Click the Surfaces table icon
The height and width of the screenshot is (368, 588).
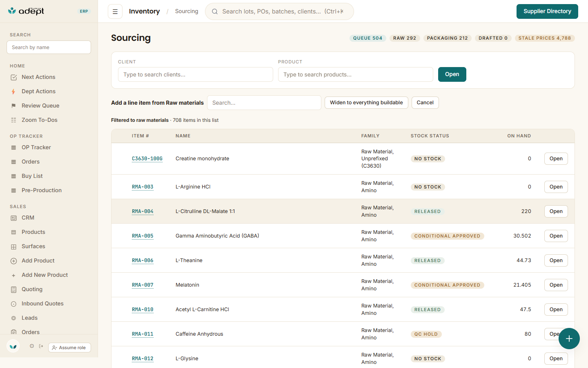click(13, 247)
